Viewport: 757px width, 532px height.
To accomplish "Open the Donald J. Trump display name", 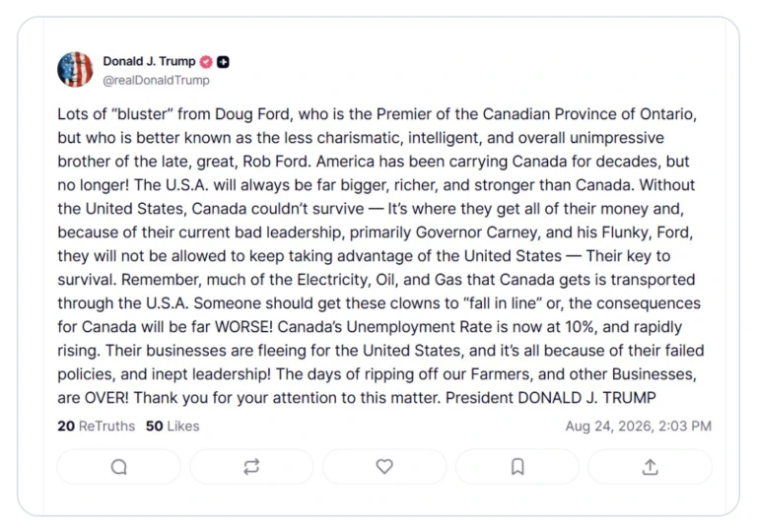I will pos(149,61).
